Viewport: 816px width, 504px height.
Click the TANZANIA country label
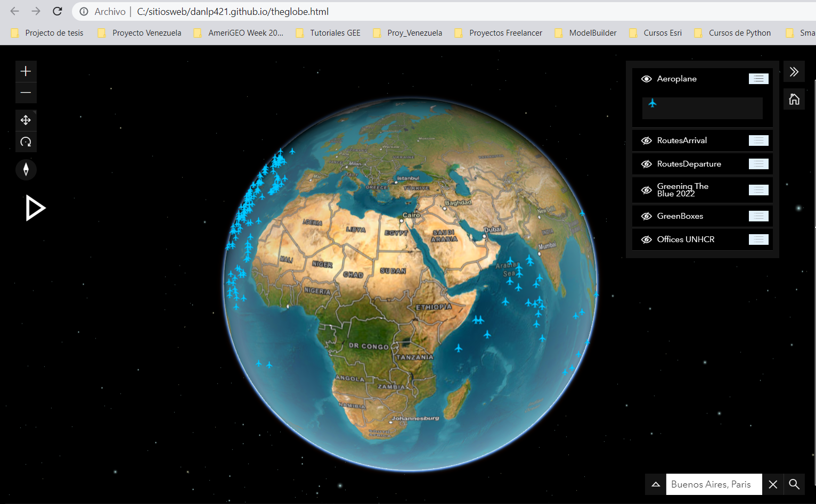click(414, 357)
